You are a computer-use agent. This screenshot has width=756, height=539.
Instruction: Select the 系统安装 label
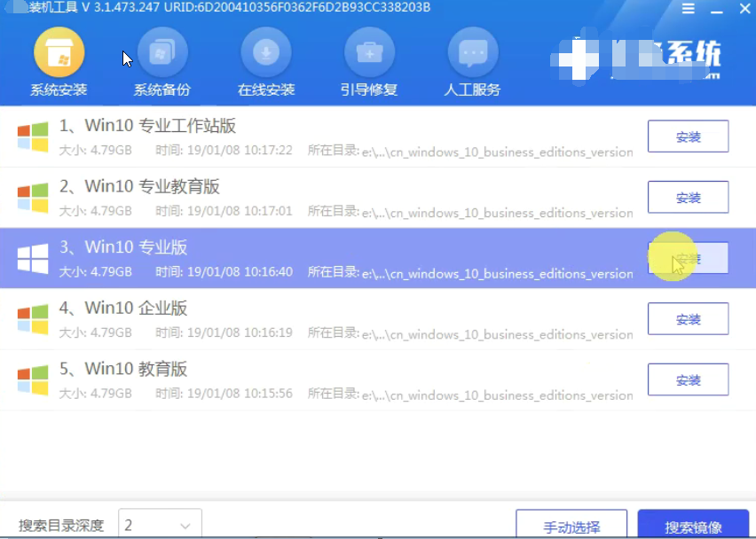coord(59,90)
